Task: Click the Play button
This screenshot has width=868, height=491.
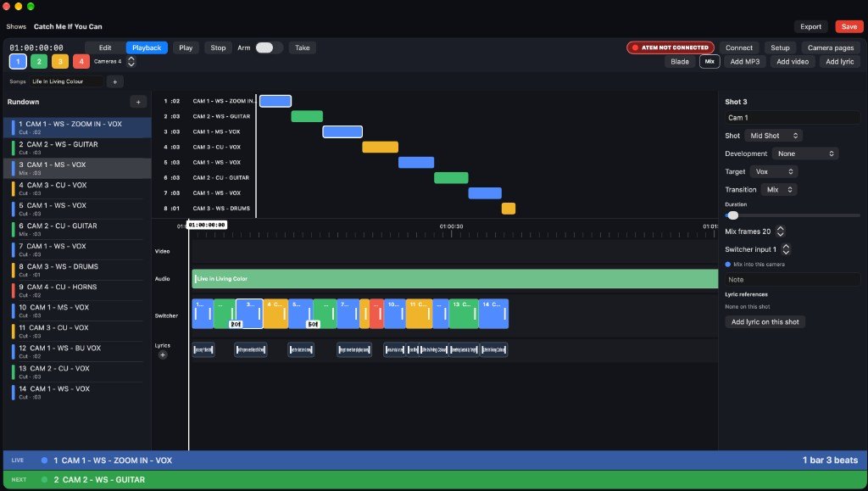Action: click(x=186, y=47)
